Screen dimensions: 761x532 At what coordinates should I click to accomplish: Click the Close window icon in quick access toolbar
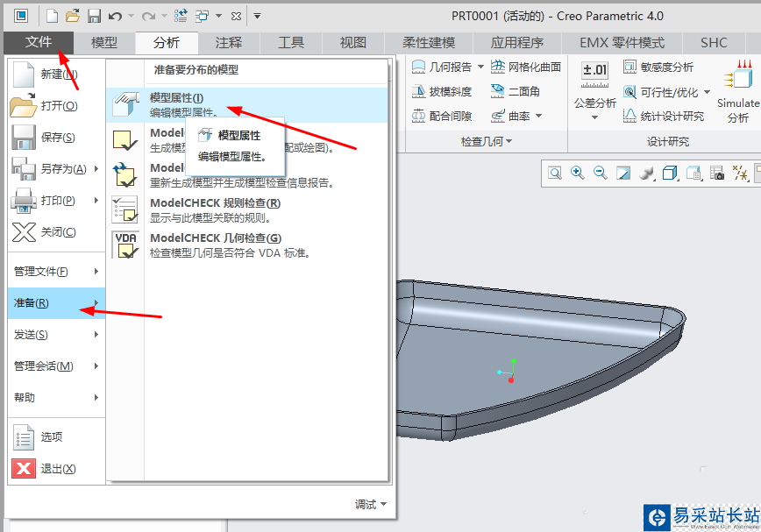point(237,17)
